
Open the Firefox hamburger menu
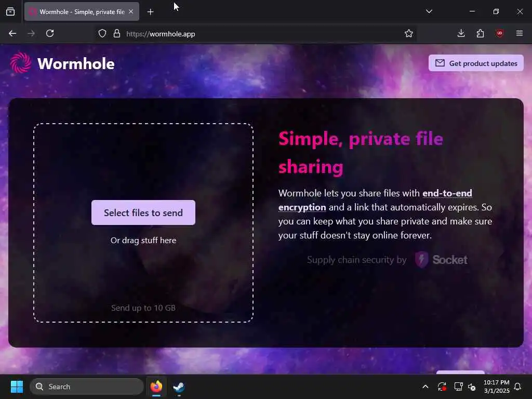click(x=519, y=34)
